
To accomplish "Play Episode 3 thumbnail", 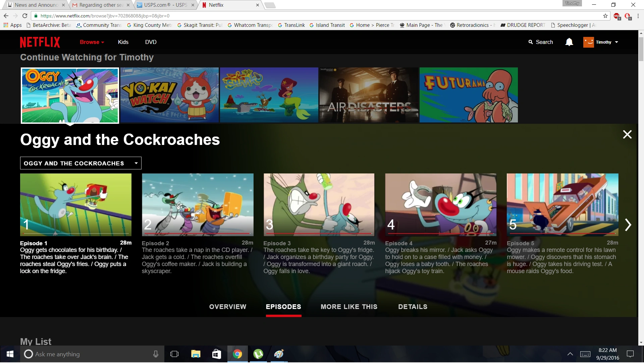I will [x=319, y=205].
